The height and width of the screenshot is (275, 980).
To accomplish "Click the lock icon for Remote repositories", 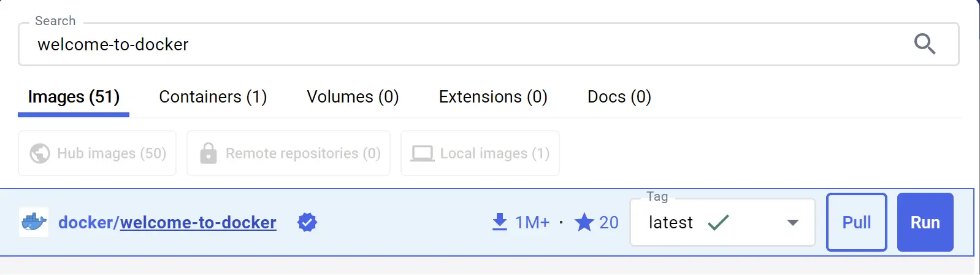I will coord(209,153).
